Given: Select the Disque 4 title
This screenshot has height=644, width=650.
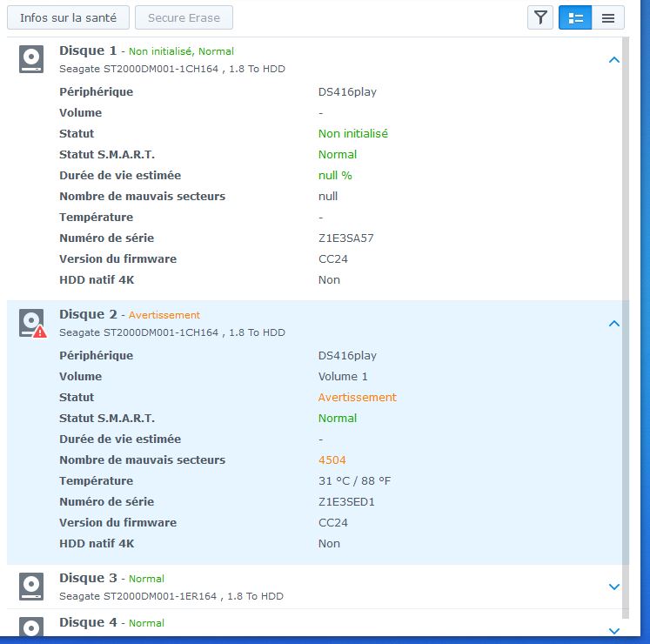Looking at the screenshot, I should click(x=88, y=622).
